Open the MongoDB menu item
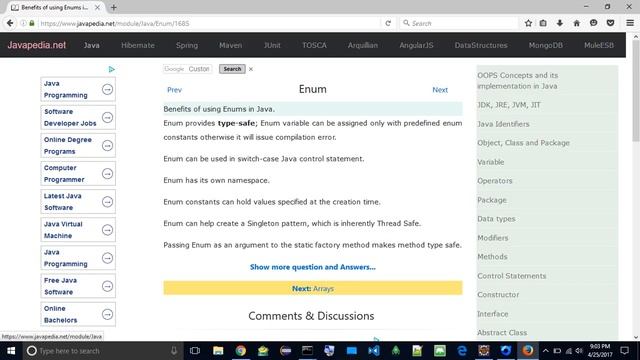The width and height of the screenshot is (640, 360). click(x=545, y=45)
